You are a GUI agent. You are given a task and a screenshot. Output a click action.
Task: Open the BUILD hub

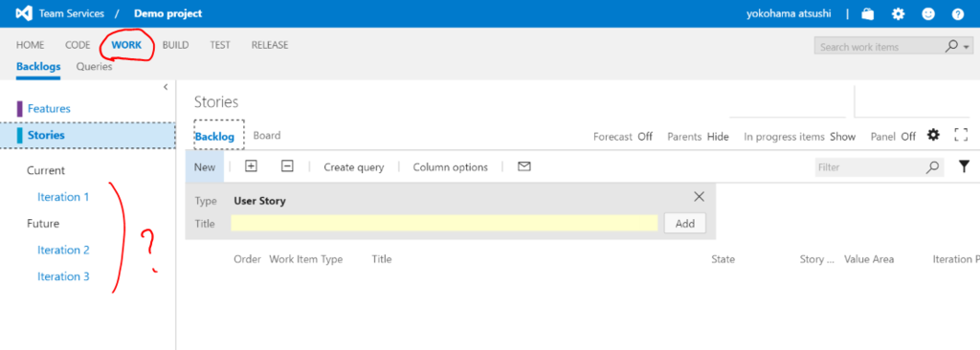[x=176, y=45]
